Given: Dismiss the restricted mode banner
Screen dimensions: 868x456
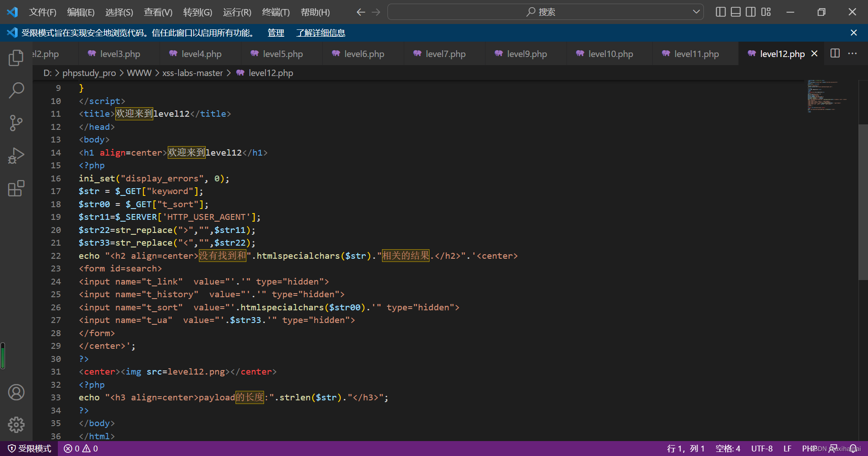Looking at the screenshot, I should coord(854,33).
